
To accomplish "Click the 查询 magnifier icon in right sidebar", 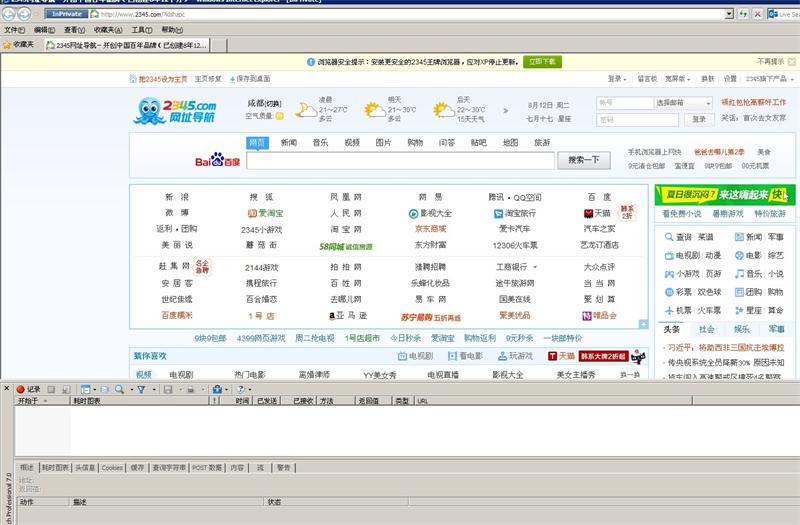I will (x=669, y=237).
